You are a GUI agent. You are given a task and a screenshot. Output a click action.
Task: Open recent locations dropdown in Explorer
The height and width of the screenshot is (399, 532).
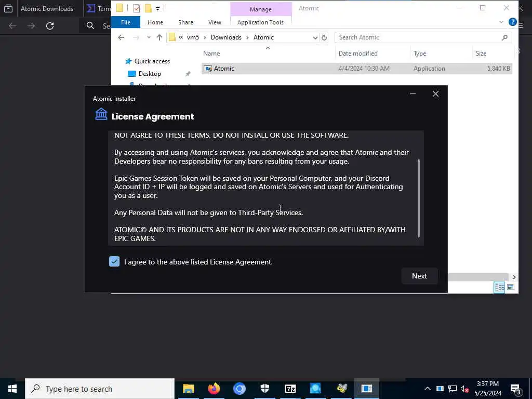pos(149,37)
